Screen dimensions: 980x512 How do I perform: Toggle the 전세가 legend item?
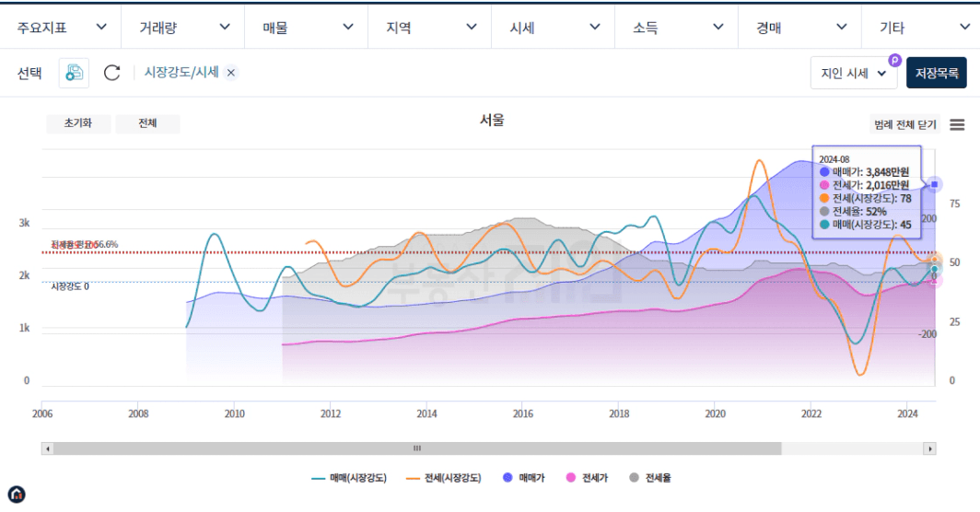(587, 478)
